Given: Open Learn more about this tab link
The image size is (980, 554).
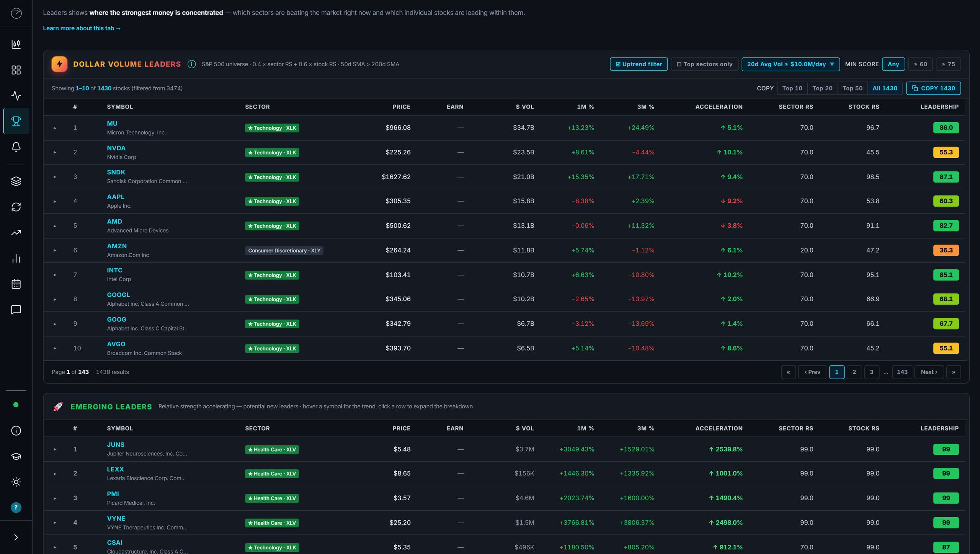Looking at the screenshot, I should click(82, 28).
